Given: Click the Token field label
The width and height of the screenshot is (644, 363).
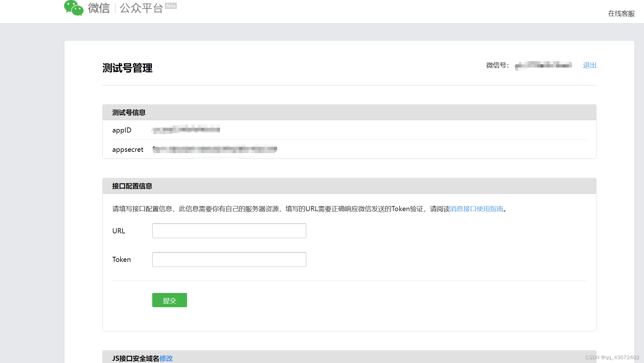Looking at the screenshot, I should tap(121, 260).
